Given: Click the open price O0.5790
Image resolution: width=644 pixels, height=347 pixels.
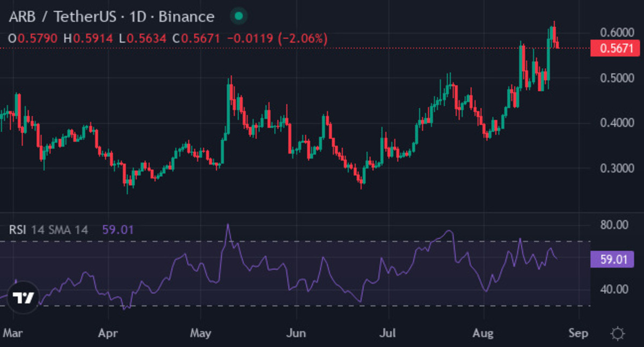Looking at the screenshot, I should pos(33,38).
